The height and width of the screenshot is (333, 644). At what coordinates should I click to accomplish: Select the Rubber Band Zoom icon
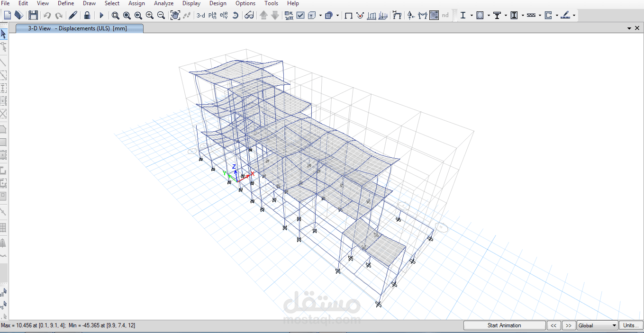coord(115,15)
